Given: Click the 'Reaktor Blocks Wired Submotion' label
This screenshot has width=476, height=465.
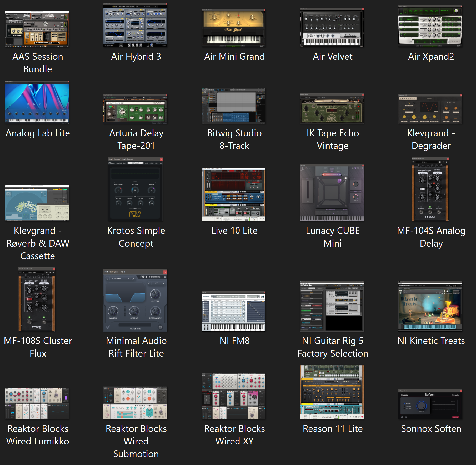Looking at the screenshot, I should 136,441.
